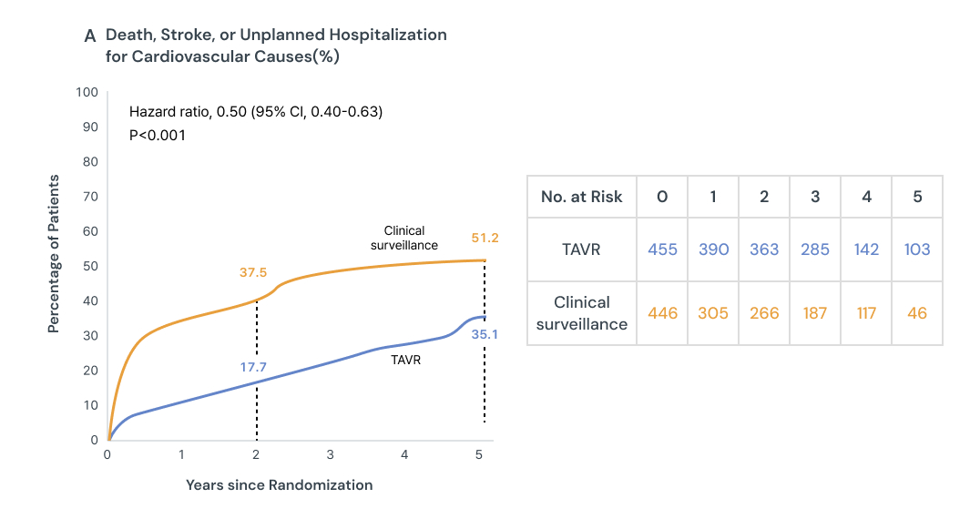The image size is (980, 519).
Task: Click the TAVR value 103 cell
Action: [x=916, y=249]
